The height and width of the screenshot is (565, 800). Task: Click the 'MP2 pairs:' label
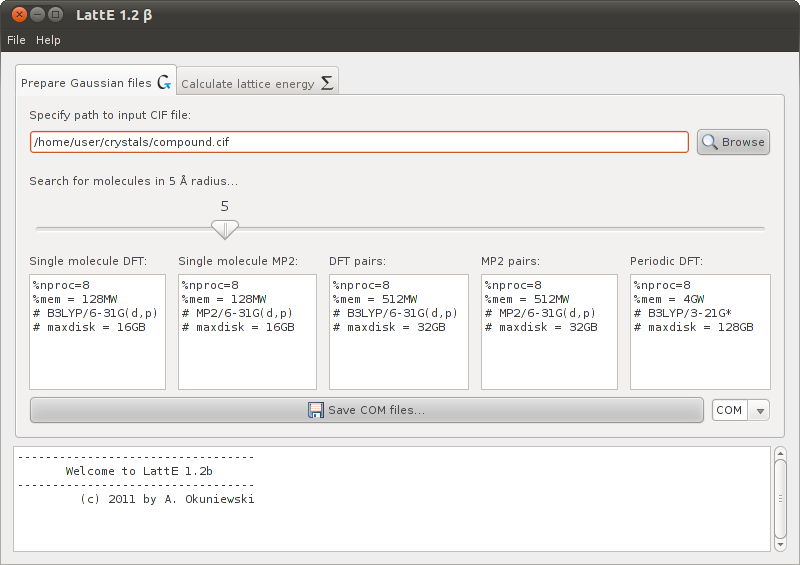tap(510, 261)
